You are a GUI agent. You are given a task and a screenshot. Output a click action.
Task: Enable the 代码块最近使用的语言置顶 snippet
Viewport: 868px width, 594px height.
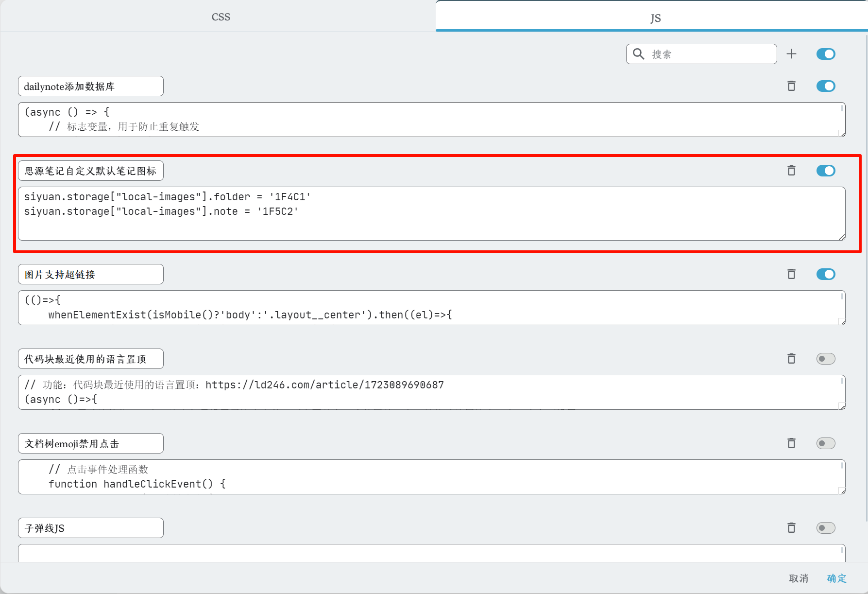(825, 359)
